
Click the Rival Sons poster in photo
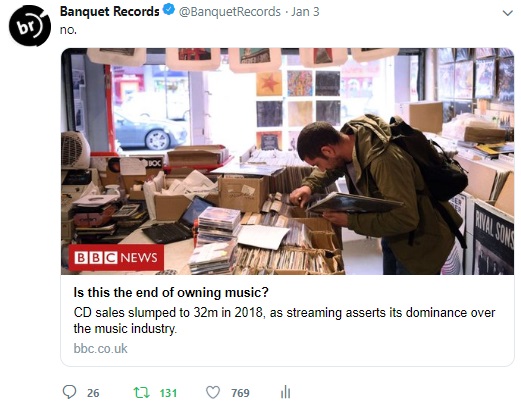point(493,238)
